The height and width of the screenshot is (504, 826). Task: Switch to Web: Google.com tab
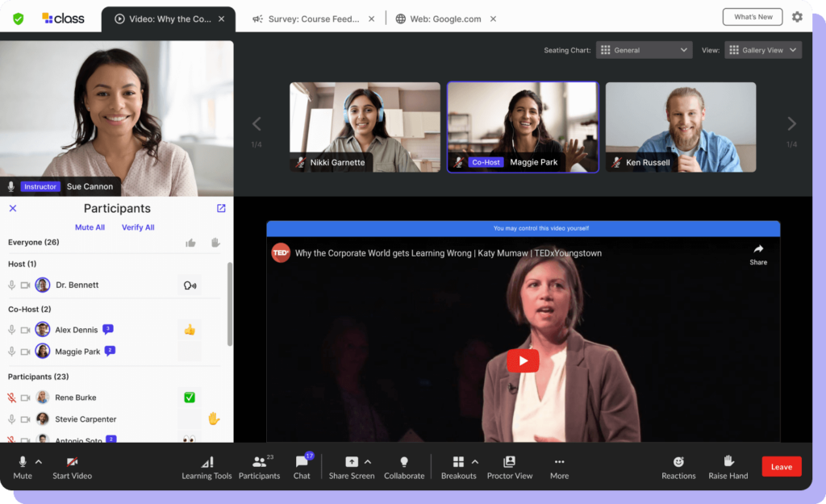[438, 19]
